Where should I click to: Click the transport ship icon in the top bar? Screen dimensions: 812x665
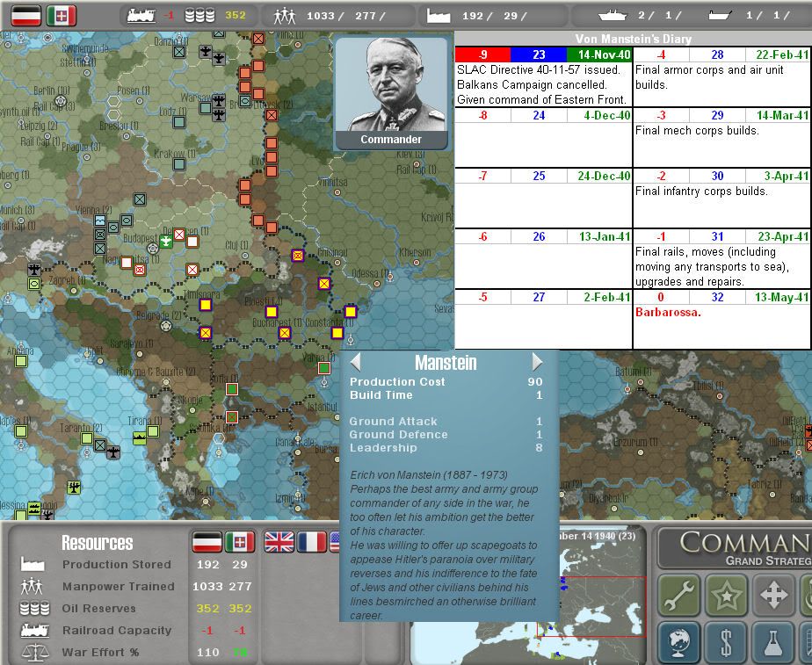(x=721, y=16)
